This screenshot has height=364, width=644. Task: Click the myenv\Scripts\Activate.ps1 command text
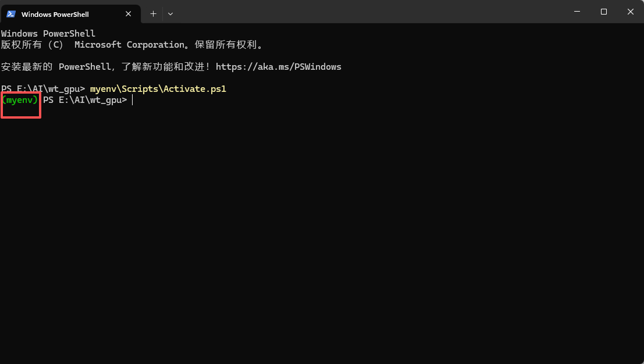click(x=158, y=89)
